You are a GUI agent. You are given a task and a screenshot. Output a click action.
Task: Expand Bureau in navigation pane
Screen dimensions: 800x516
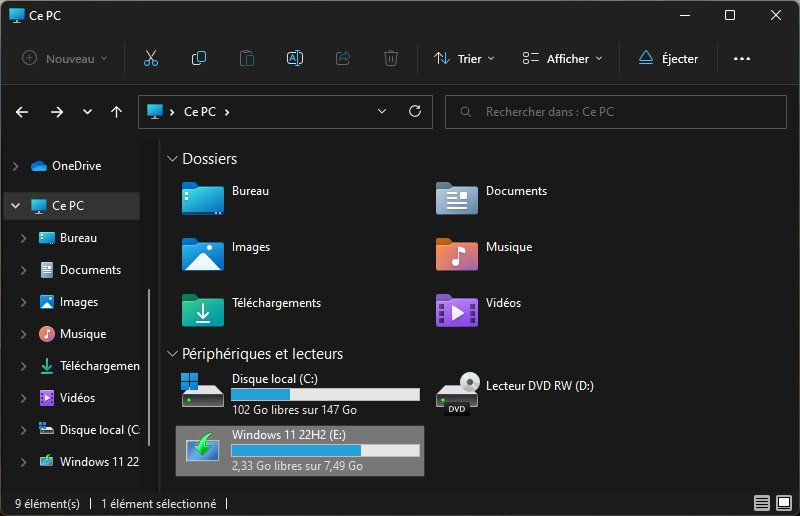tap(23, 238)
